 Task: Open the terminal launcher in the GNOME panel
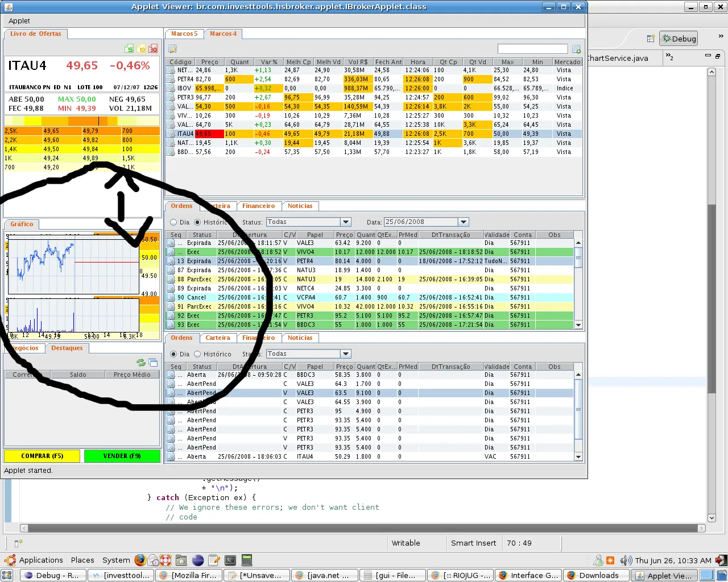230,560
